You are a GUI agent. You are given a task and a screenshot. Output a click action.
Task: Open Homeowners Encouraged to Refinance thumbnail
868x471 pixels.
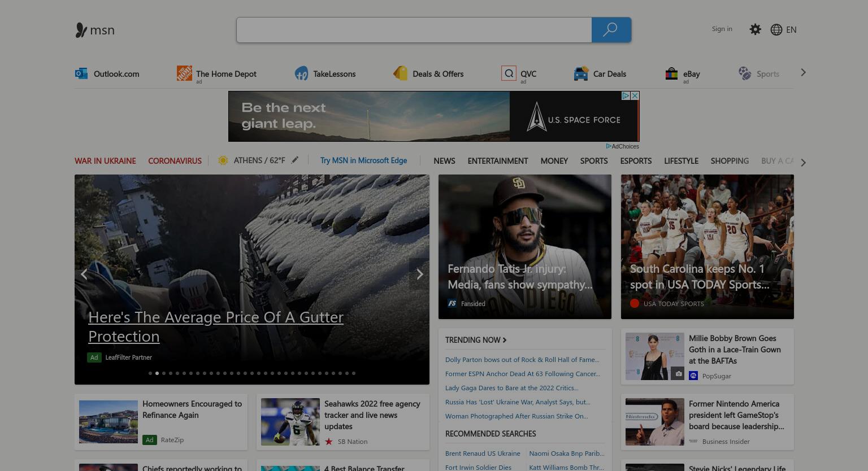point(108,422)
